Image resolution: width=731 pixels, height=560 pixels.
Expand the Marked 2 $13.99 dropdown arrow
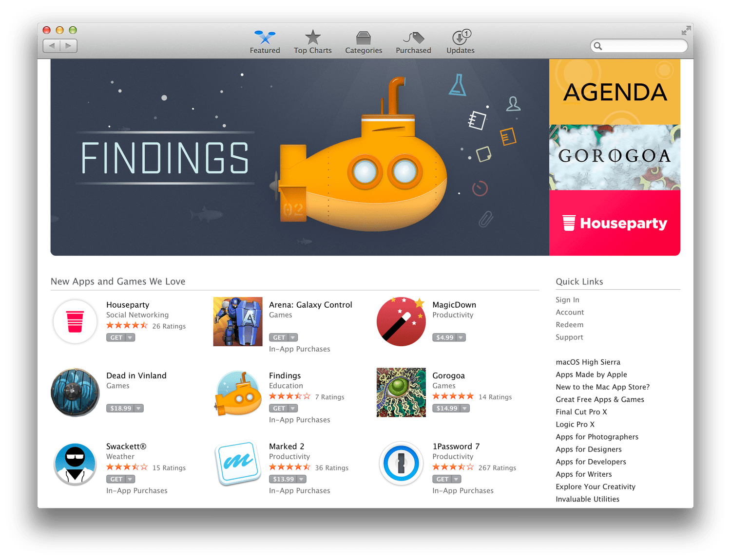click(302, 479)
